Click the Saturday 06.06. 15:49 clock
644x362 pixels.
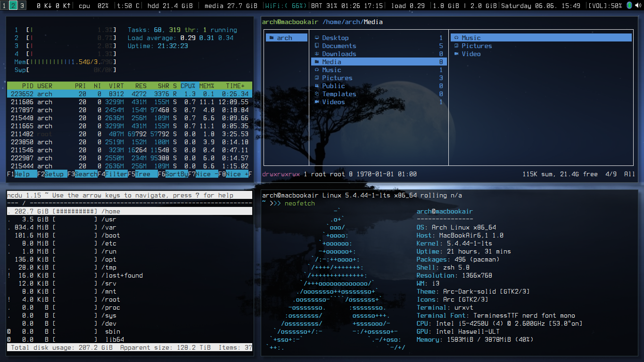[541, 6]
